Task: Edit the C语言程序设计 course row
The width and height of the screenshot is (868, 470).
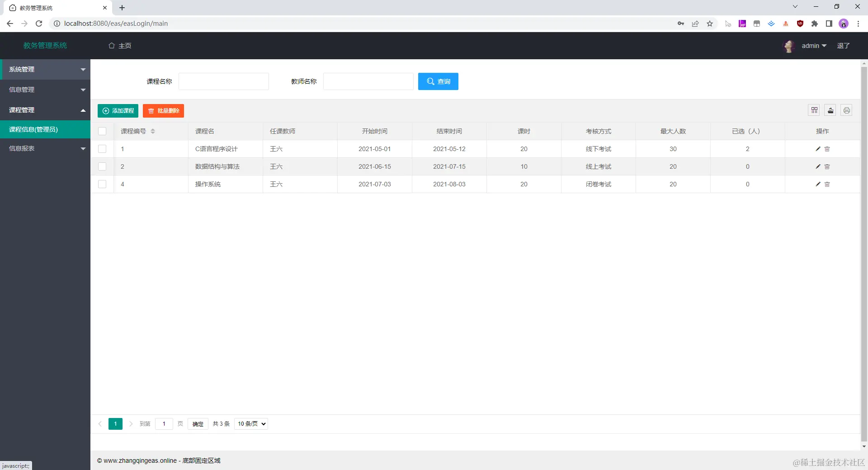Action: 818,149
